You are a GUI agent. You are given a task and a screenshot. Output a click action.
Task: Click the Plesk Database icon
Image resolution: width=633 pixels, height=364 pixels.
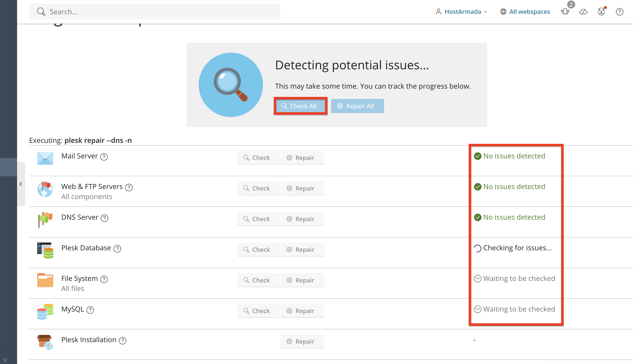tap(45, 250)
